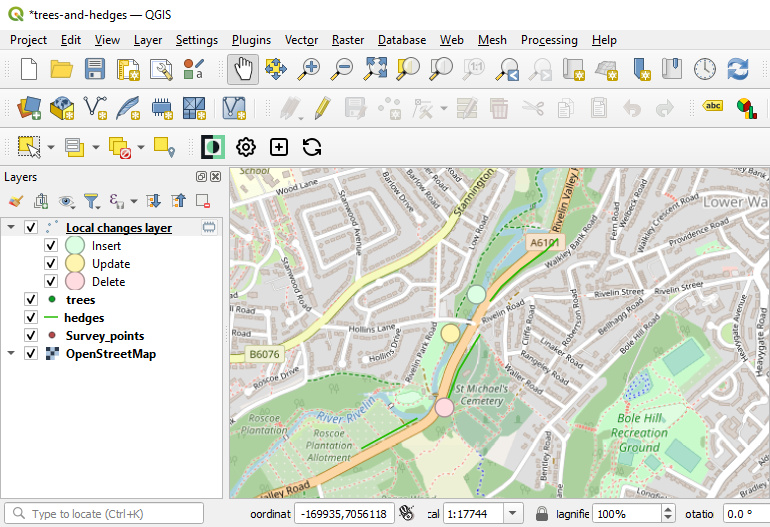
Task: Click the pink Delete marker on map
Action: pyautogui.click(x=444, y=408)
